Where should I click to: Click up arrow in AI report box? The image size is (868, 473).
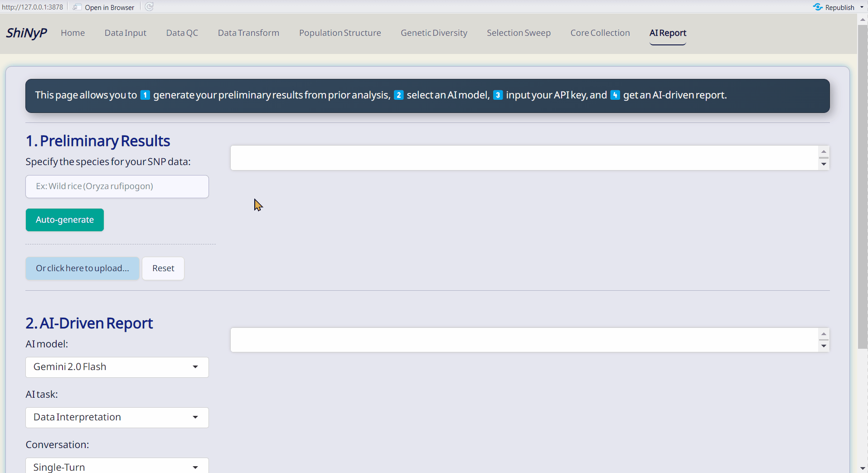(824, 334)
